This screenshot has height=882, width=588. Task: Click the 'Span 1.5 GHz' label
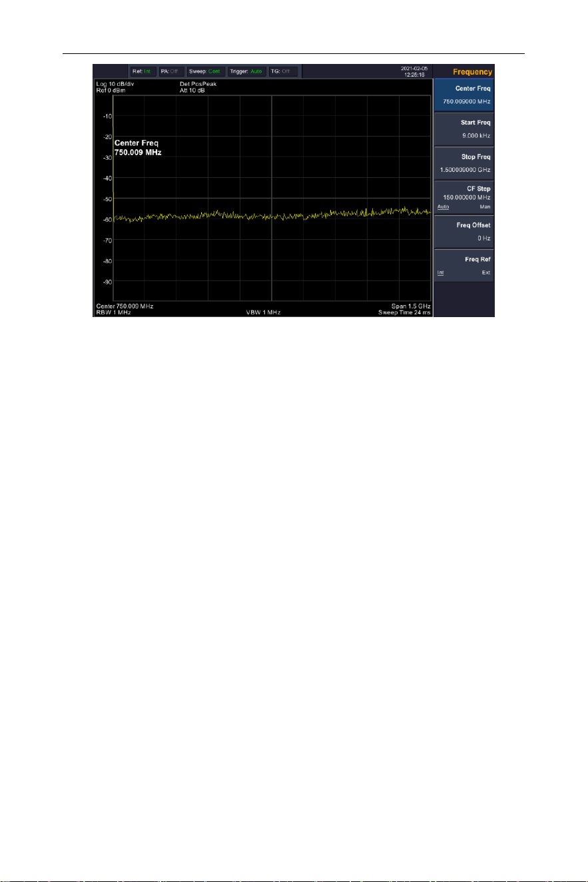[x=411, y=306]
